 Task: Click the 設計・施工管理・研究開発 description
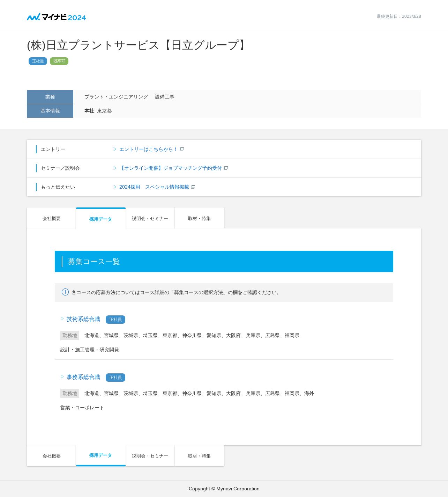coord(90,350)
